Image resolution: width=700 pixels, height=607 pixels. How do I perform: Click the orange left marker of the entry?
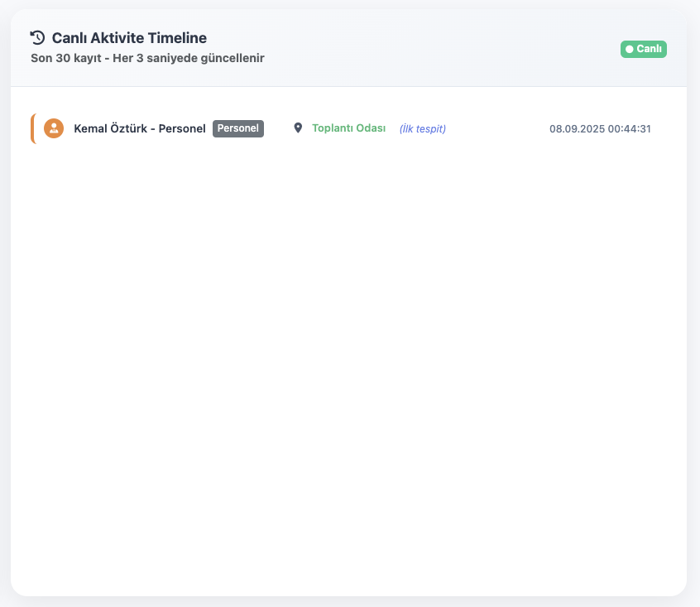tap(33, 128)
